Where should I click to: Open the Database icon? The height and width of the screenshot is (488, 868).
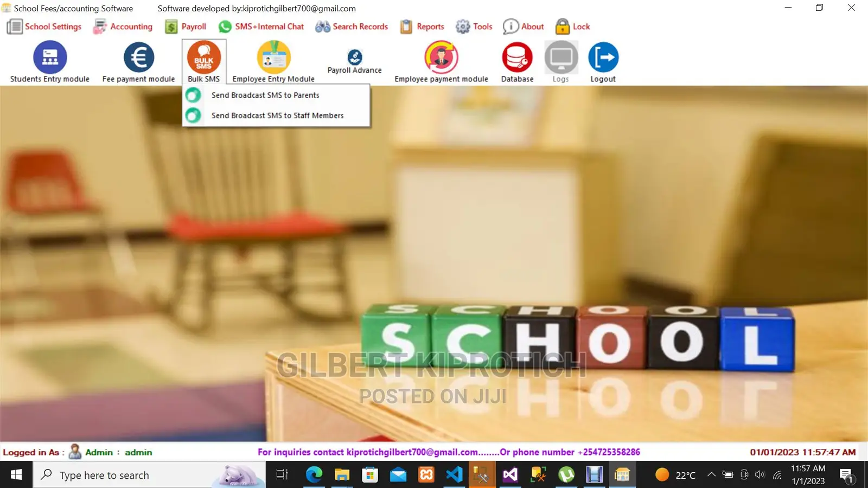click(x=517, y=57)
